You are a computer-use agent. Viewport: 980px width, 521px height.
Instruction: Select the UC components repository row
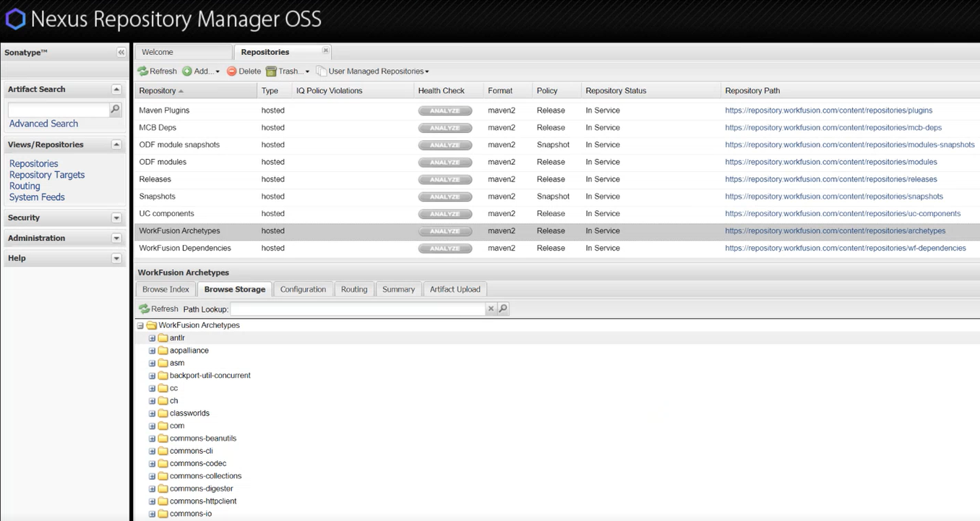pos(556,214)
